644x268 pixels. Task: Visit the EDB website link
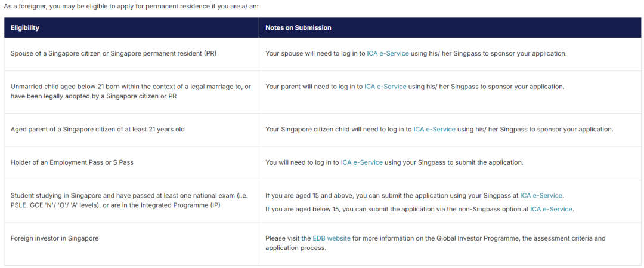[x=332, y=238]
